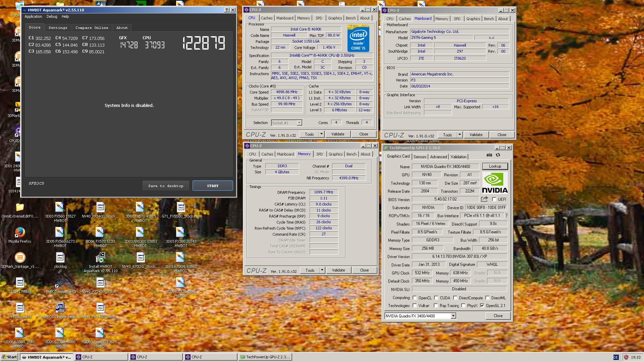
Task: Open 3D01 FX570 41825 HWBOT file
Action: [x=141, y=212]
